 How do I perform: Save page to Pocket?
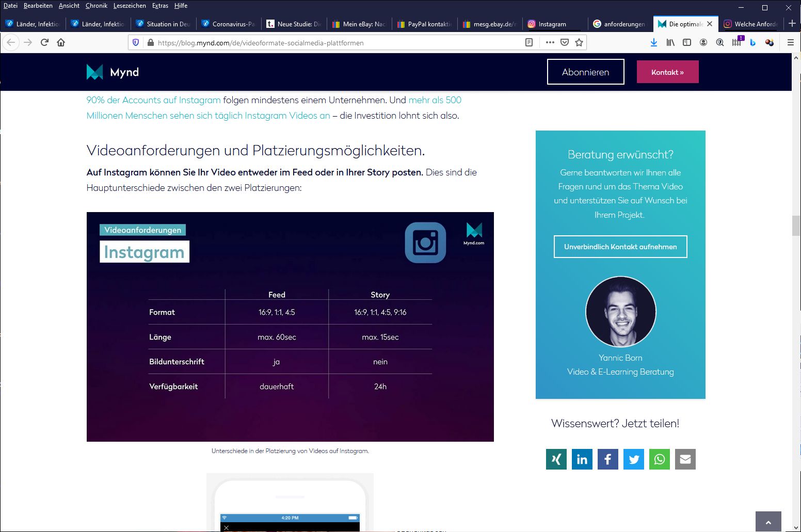click(565, 43)
